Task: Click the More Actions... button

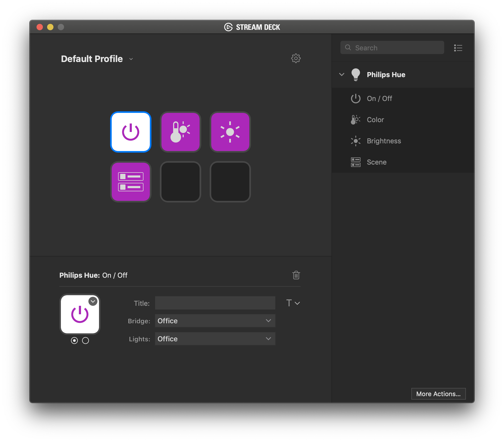Action: [438, 394]
